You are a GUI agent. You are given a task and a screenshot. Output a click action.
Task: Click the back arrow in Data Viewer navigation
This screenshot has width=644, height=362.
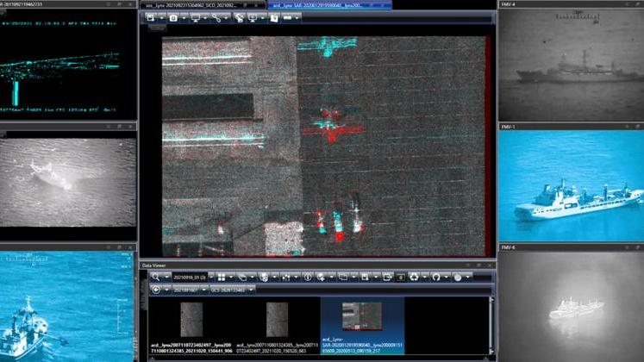point(156,290)
